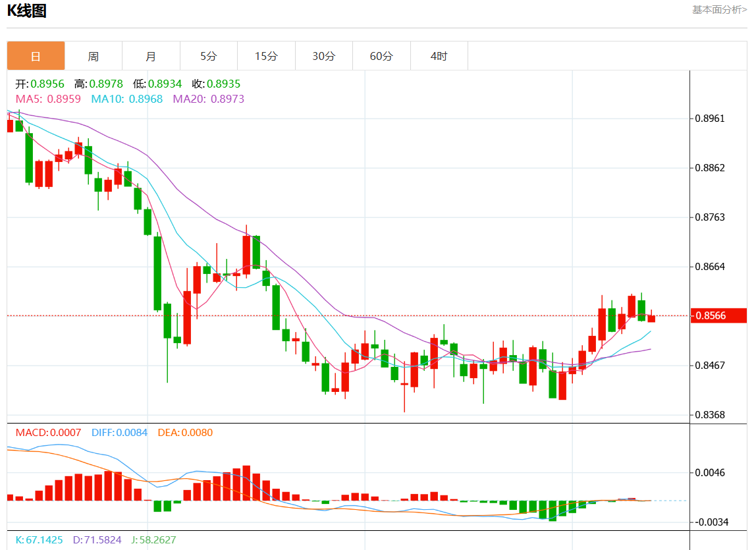Click the K线图 heading

point(26,11)
